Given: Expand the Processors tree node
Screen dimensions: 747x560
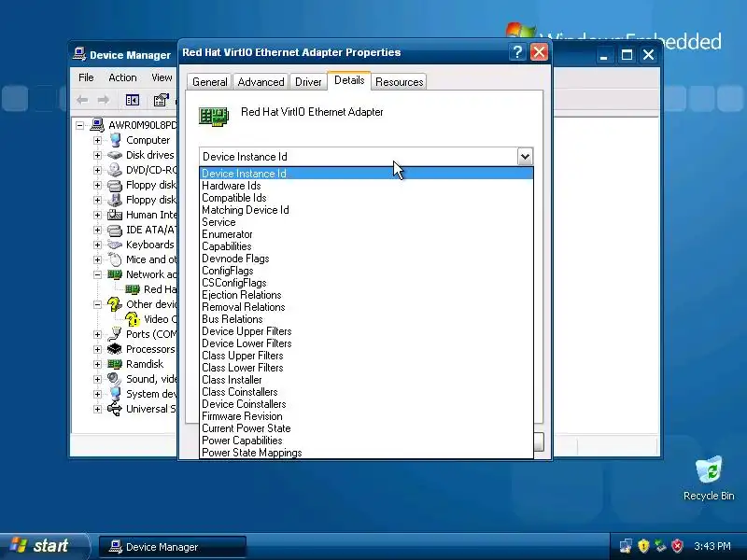Looking at the screenshot, I should pos(97,349).
